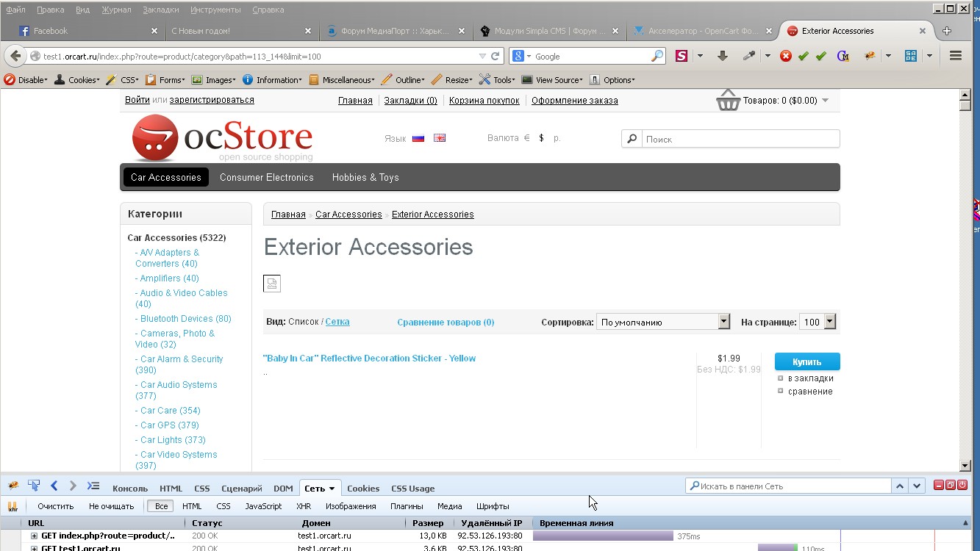Image resolution: width=980 pixels, height=551 pixels.
Task: Open Firebug command line toggle icon
Action: click(x=93, y=486)
